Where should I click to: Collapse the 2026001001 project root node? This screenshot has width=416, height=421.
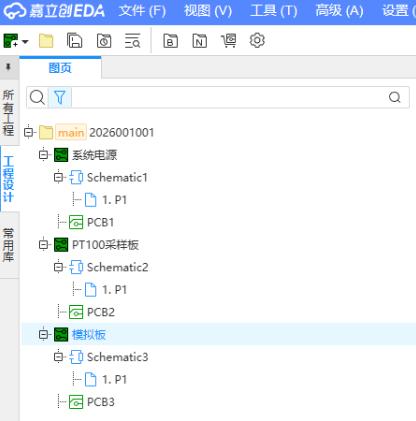point(29,132)
